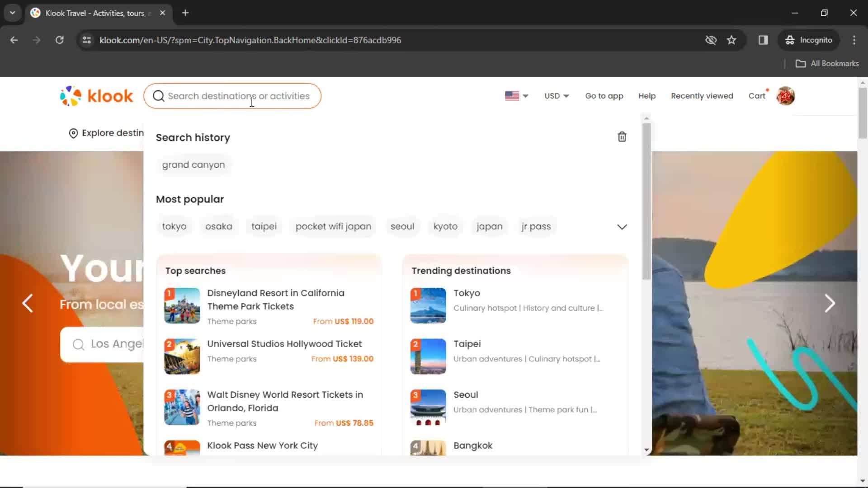This screenshot has width=868, height=488.
Task: Click into the Search destinations or activities field
Action: (x=232, y=96)
